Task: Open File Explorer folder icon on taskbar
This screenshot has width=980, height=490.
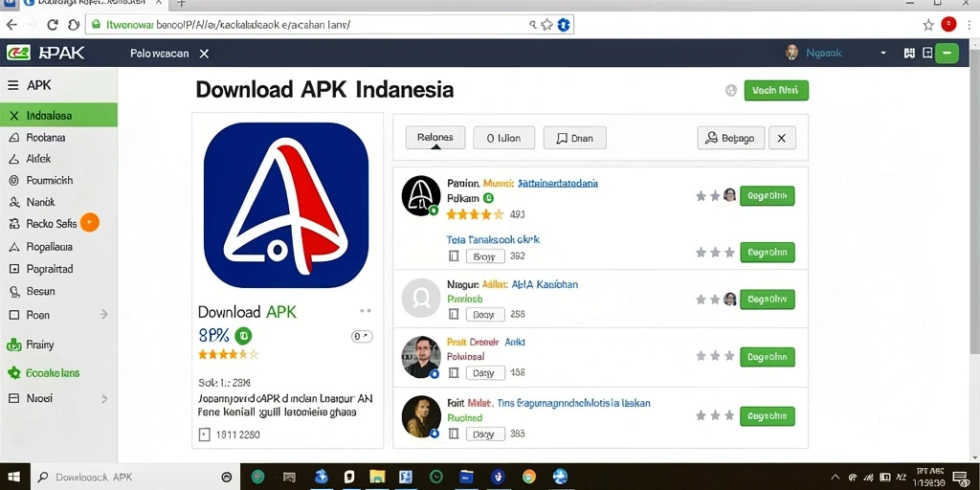Action: (x=377, y=477)
